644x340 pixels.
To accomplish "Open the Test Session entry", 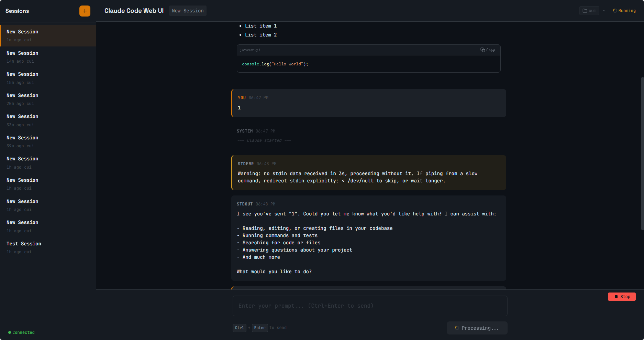I will click(x=48, y=248).
